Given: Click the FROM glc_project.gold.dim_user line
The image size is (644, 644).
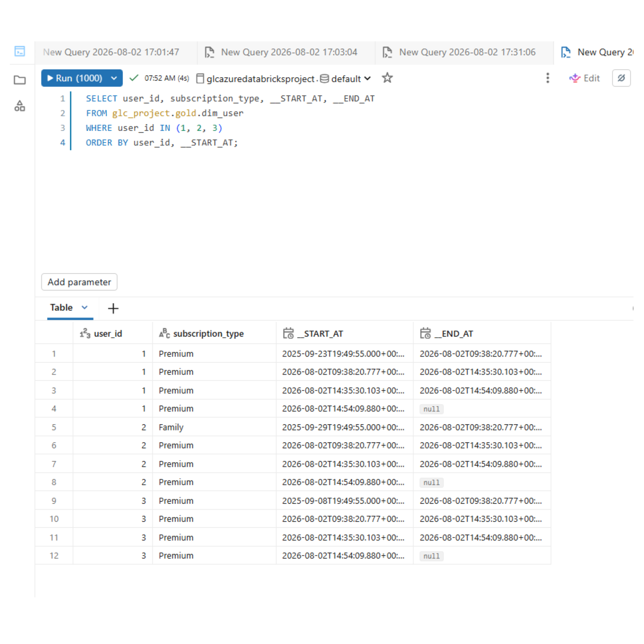Looking at the screenshot, I should coord(165,113).
